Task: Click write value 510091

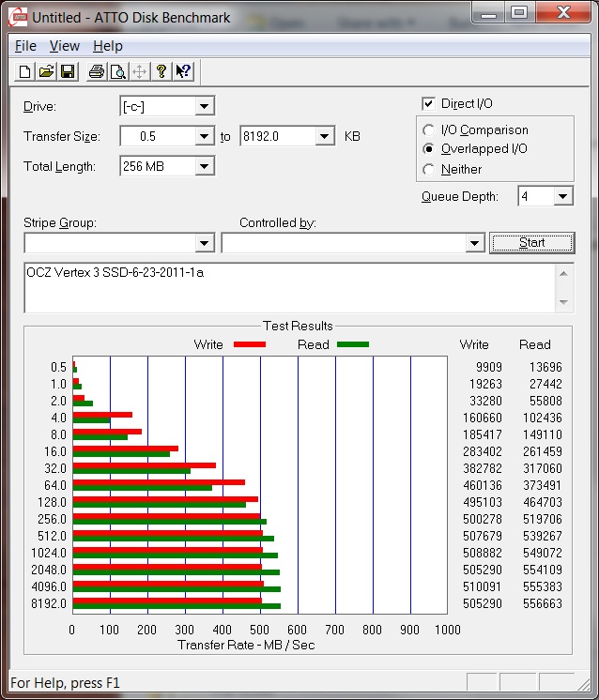Action: 483,586
